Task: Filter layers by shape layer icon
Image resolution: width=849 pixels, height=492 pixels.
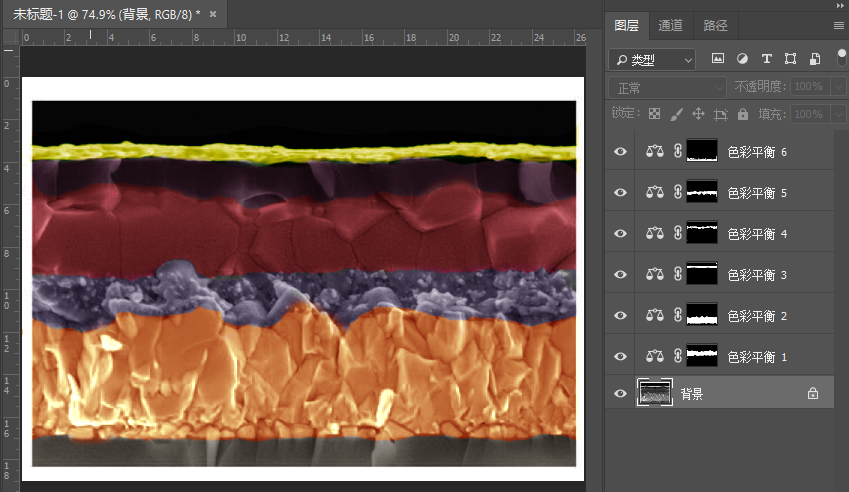Action: coord(791,59)
